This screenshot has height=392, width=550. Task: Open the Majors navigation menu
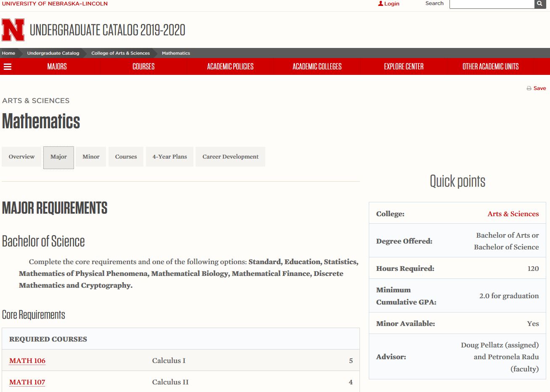click(x=57, y=66)
